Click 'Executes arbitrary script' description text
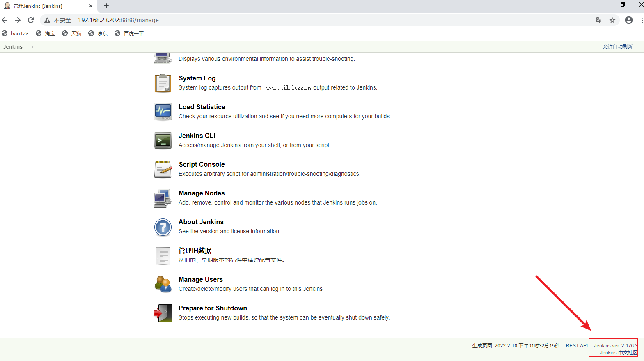 coord(269,174)
